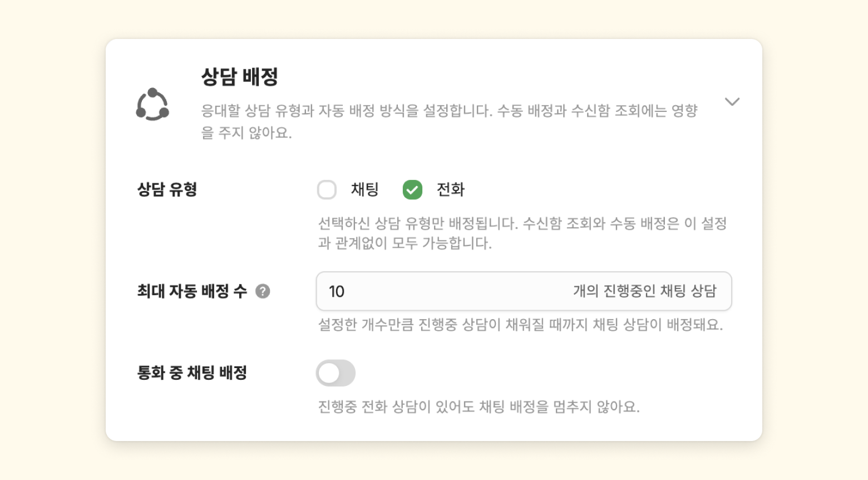This screenshot has height=480, width=868.
Task: Click the 상담 배정 assignment cycle icon
Action: click(x=152, y=104)
